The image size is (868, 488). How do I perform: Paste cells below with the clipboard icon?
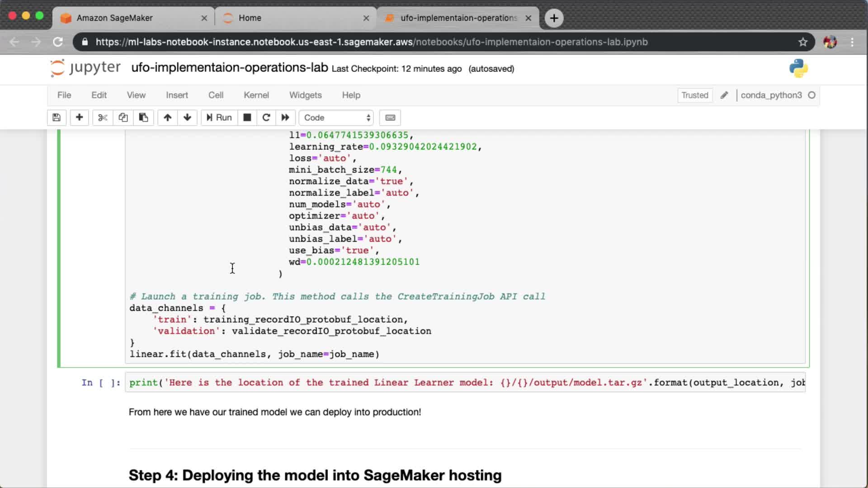tap(143, 117)
